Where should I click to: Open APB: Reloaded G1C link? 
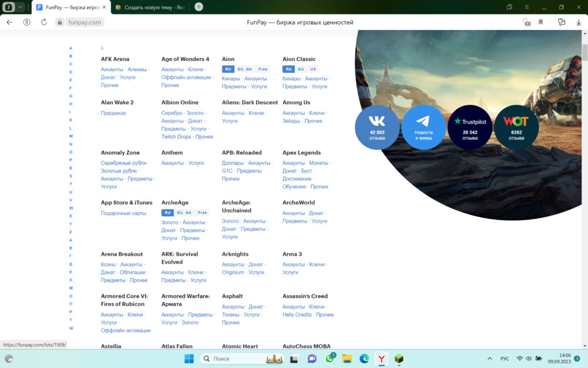click(227, 171)
